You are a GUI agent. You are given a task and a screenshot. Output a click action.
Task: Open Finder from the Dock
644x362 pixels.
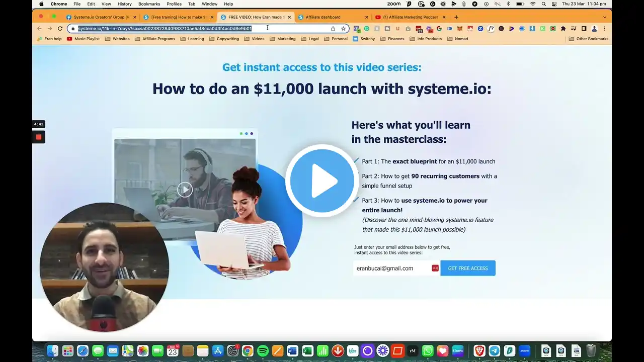pos(53,350)
